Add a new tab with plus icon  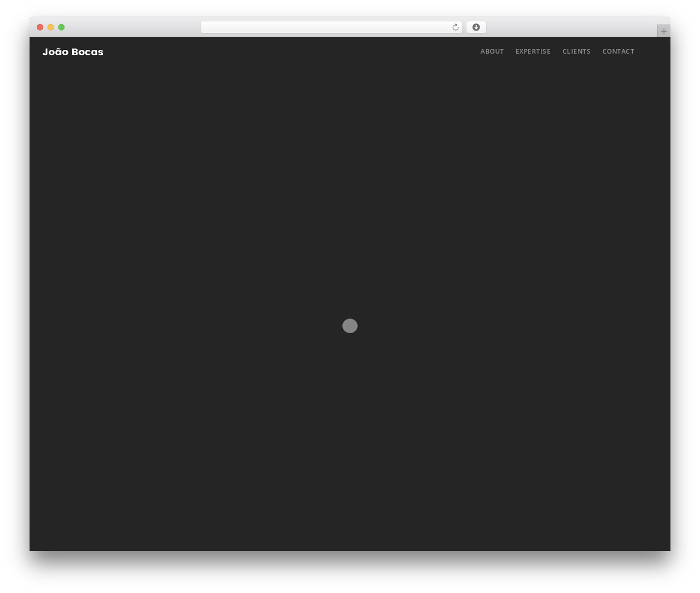(663, 31)
